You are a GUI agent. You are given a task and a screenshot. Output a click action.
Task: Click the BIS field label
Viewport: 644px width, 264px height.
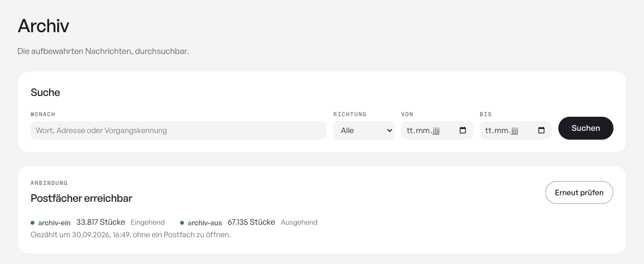(486, 114)
